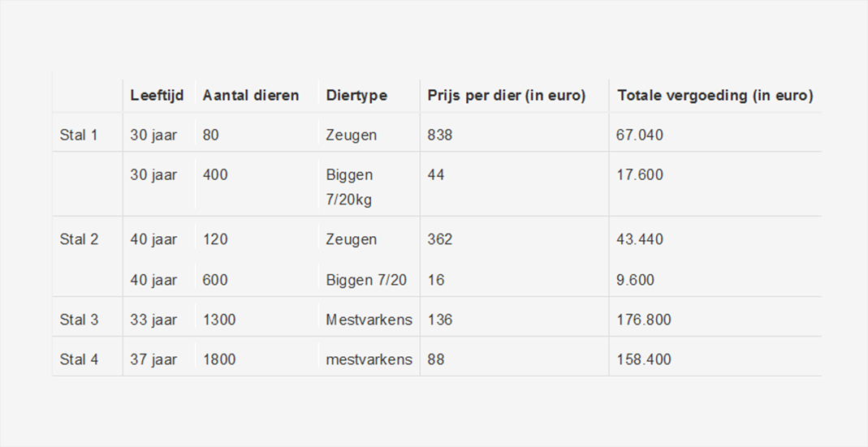Select the Stal 1 row label
868x447 pixels.
point(79,135)
